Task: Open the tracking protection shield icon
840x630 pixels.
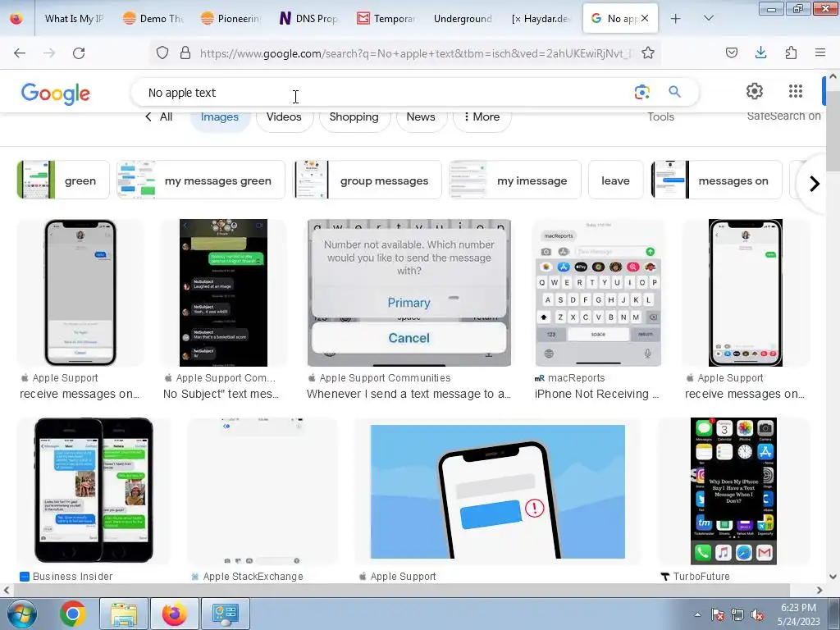Action: click(x=162, y=52)
